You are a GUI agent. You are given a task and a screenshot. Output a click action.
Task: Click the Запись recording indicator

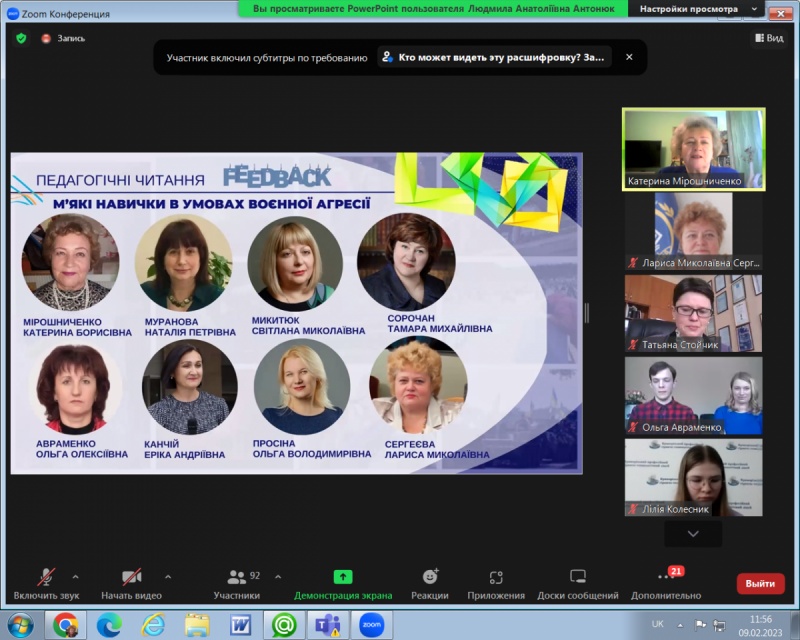pyautogui.click(x=63, y=38)
